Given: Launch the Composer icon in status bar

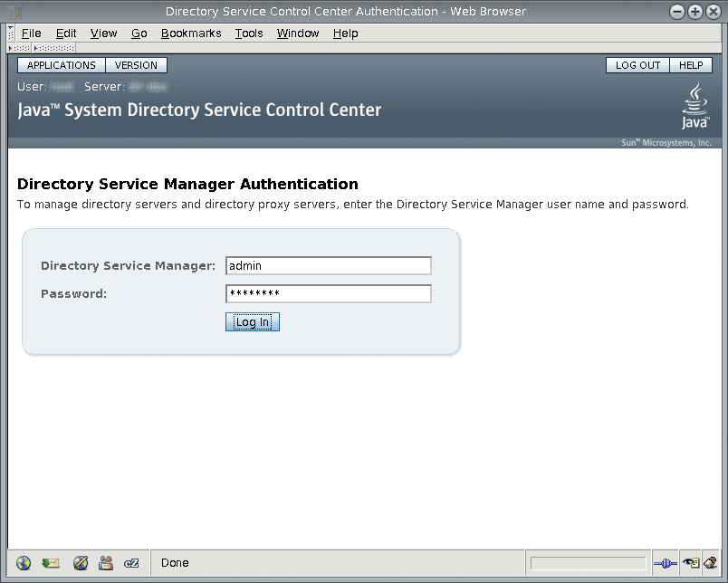Looking at the screenshot, I should pyautogui.click(x=81, y=562).
